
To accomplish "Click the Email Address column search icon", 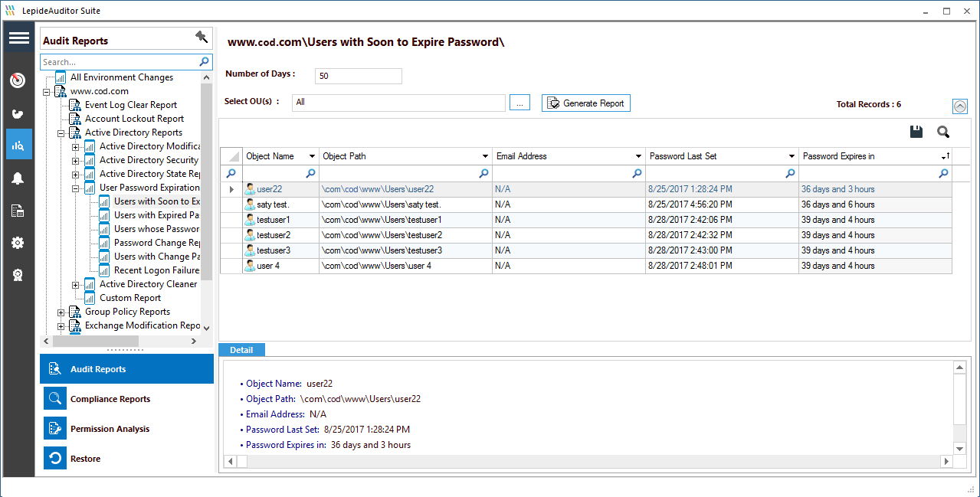I will point(637,174).
